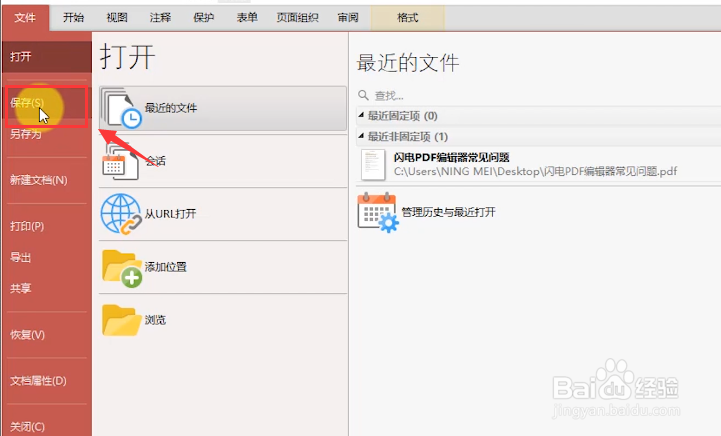
Task: Open the 注释 tab
Action: (160, 18)
